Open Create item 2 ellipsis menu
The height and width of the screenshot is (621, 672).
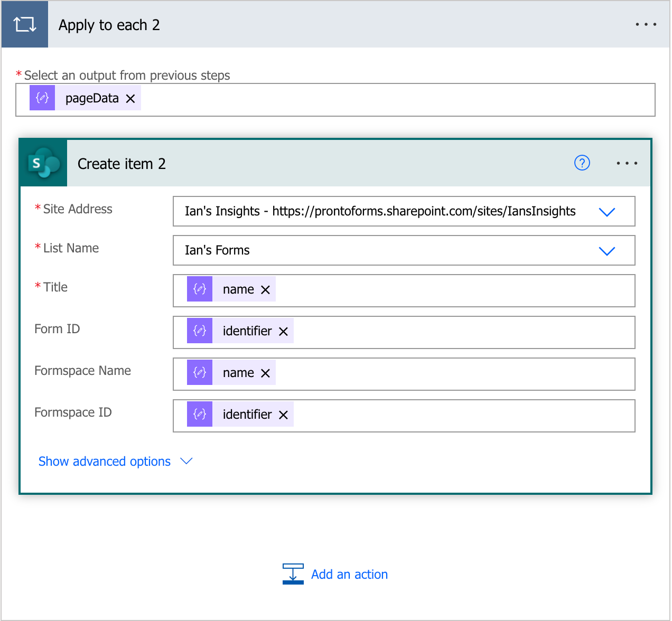tap(627, 163)
